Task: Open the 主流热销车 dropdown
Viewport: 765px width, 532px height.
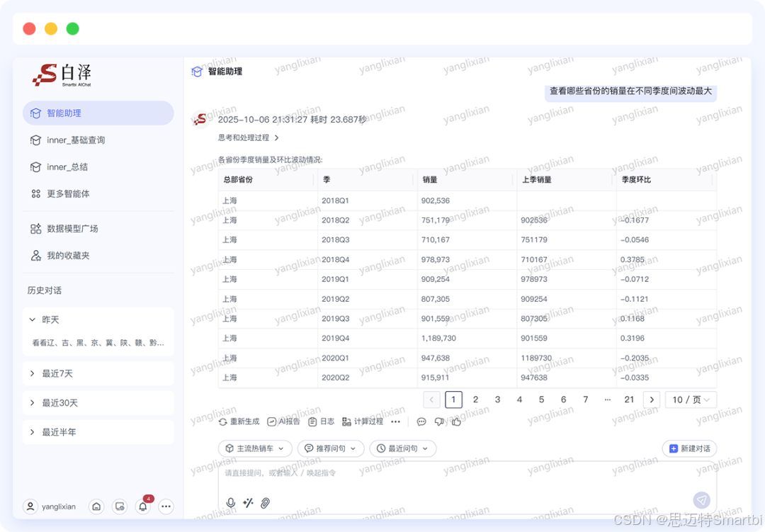Action: click(255, 448)
